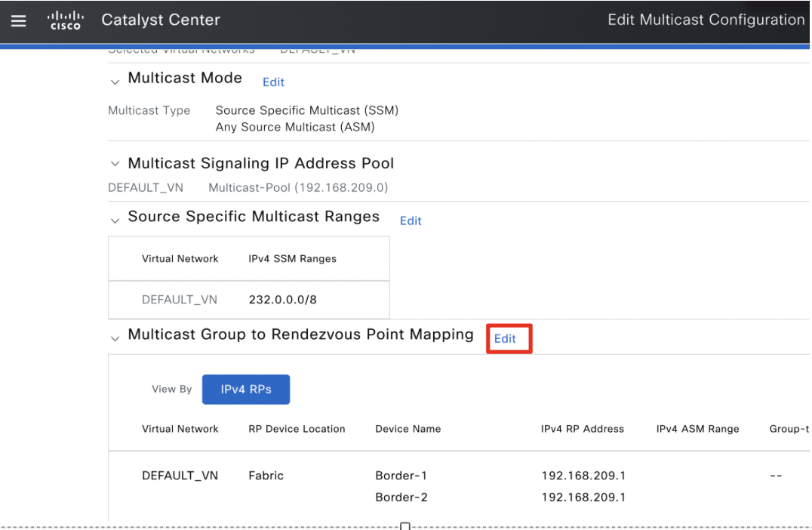Select the IPv4 RPs view button
The image size is (812, 530).
246,389
